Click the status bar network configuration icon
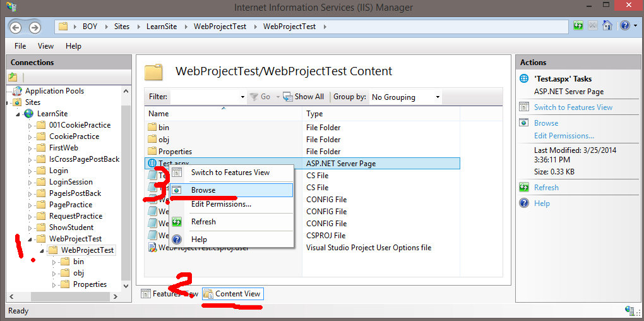Screen dimensions: 644x321 click(x=629, y=310)
